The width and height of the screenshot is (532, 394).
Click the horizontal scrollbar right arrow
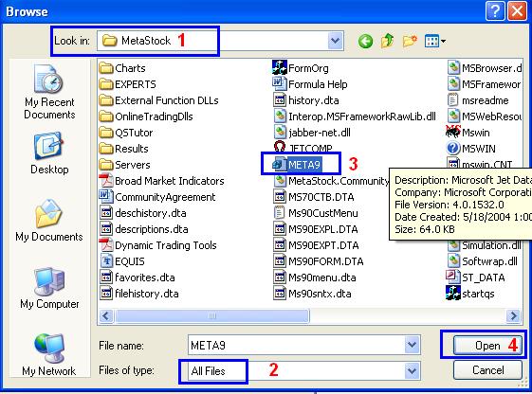coord(513,316)
